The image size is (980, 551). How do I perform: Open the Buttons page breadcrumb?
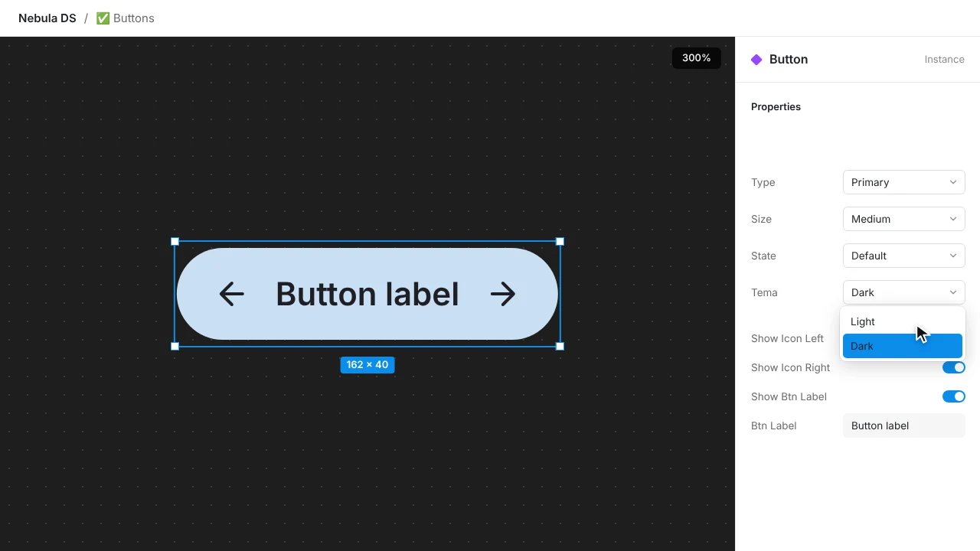125,18
